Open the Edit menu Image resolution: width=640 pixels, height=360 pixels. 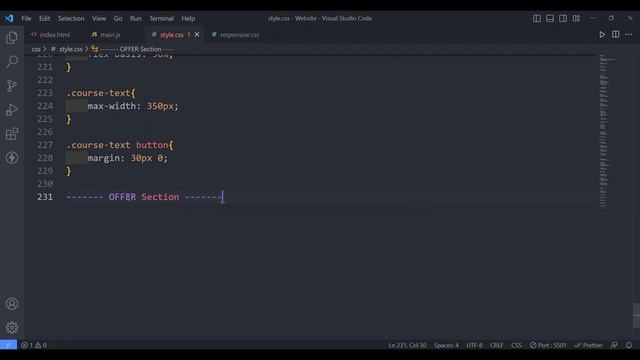44,18
